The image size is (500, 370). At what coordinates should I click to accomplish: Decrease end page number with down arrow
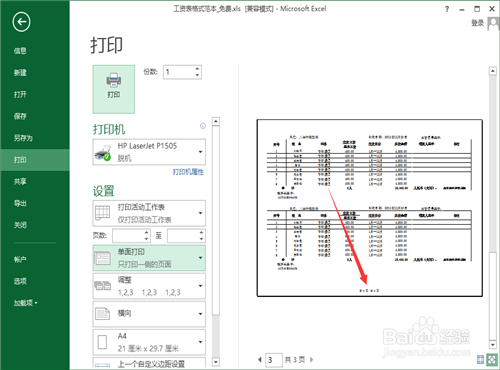coord(201,239)
